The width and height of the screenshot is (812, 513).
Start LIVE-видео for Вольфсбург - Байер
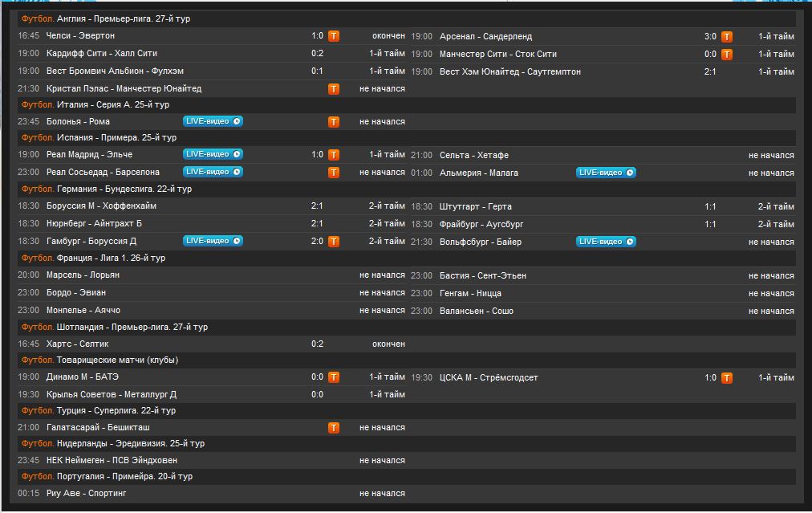click(606, 242)
